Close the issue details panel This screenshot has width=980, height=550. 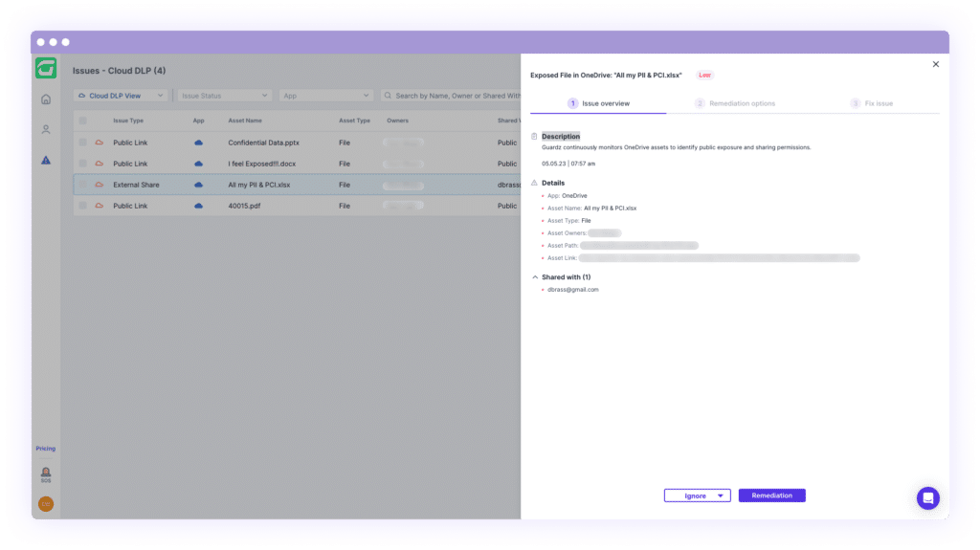(x=936, y=64)
